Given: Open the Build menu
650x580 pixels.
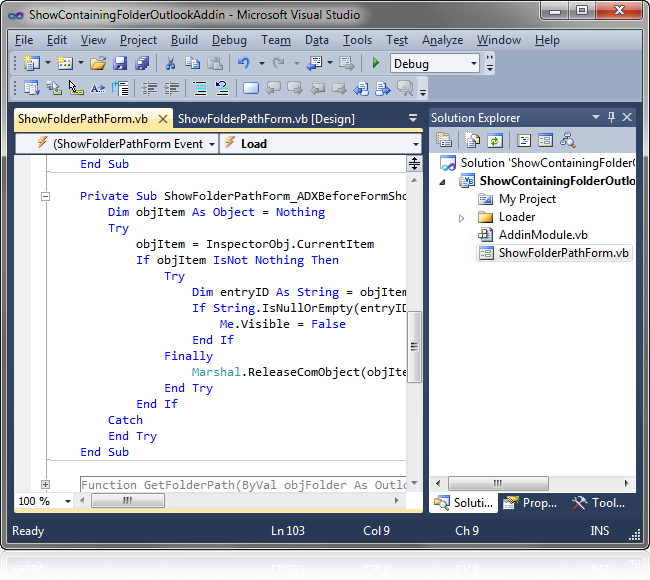Looking at the screenshot, I should coord(184,40).
